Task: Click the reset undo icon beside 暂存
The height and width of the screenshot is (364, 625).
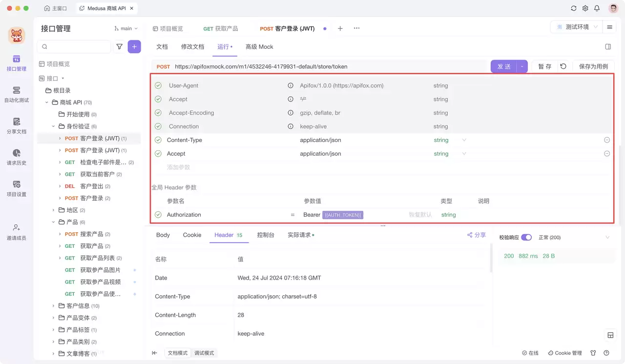Action: [563, 66]
